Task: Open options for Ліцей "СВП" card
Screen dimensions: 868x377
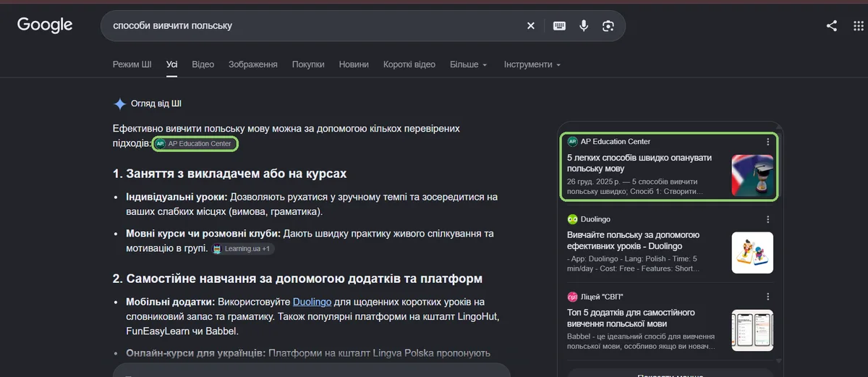Action: [x=768, y=297]
